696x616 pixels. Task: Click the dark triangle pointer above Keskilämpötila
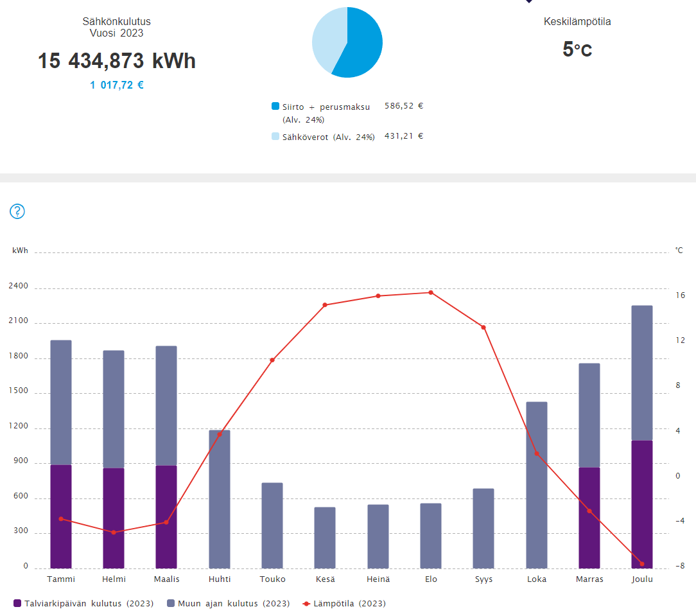click(528, 1)
